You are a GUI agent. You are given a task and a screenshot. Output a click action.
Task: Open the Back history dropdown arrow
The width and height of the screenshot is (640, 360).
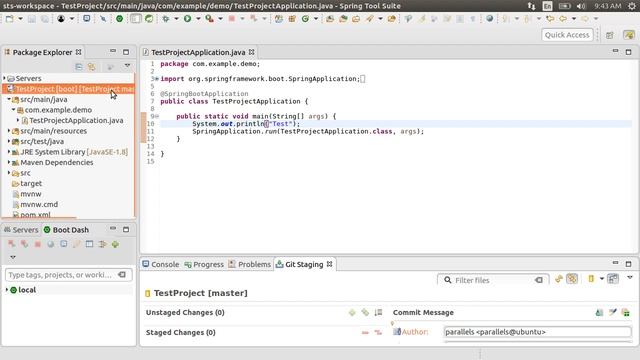click(x=574, y=19)
